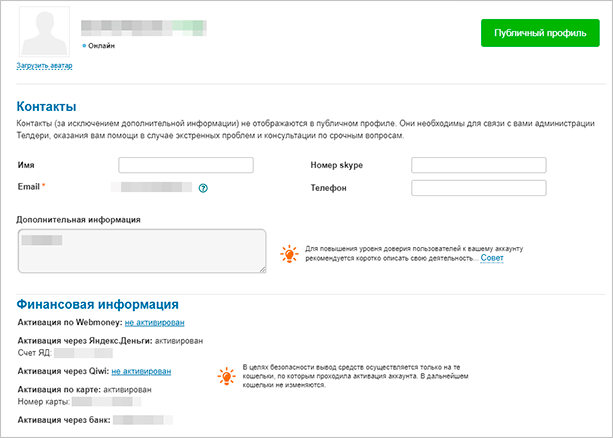Click the lightbulb icon beside trust-level tip

(289, 253)
